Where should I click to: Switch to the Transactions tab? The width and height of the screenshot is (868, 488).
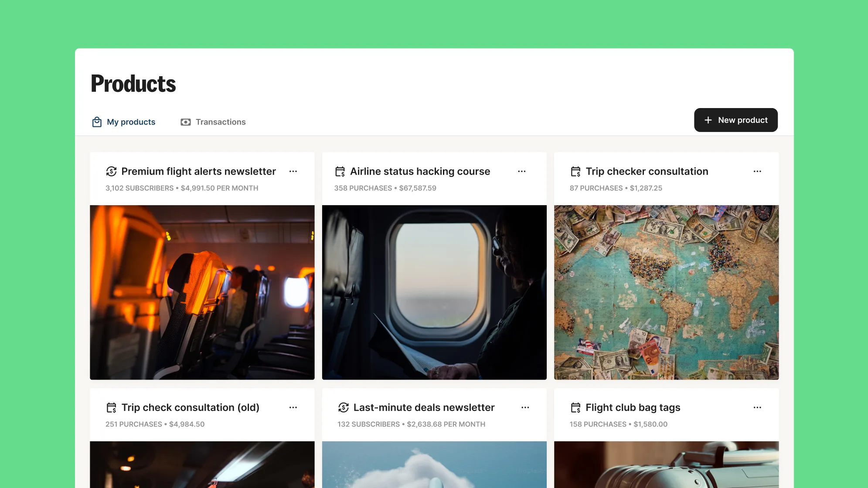(x=220, y=122)
